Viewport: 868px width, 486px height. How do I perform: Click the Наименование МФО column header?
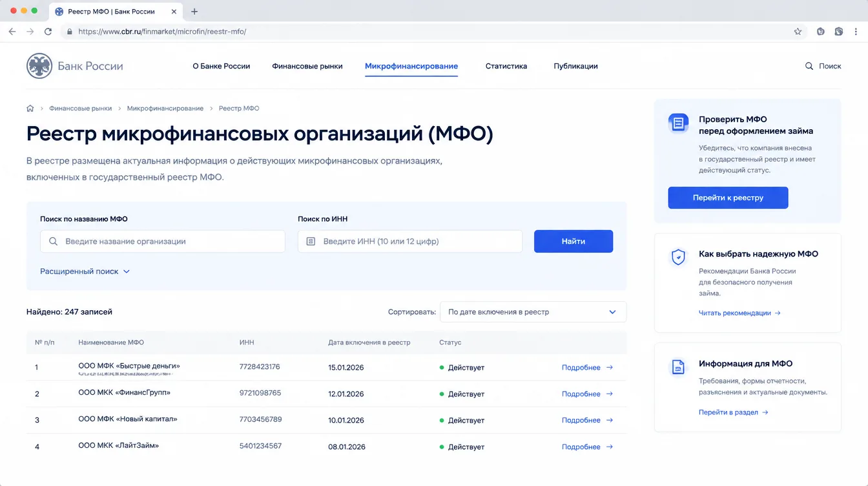click(x=111, y=343)
